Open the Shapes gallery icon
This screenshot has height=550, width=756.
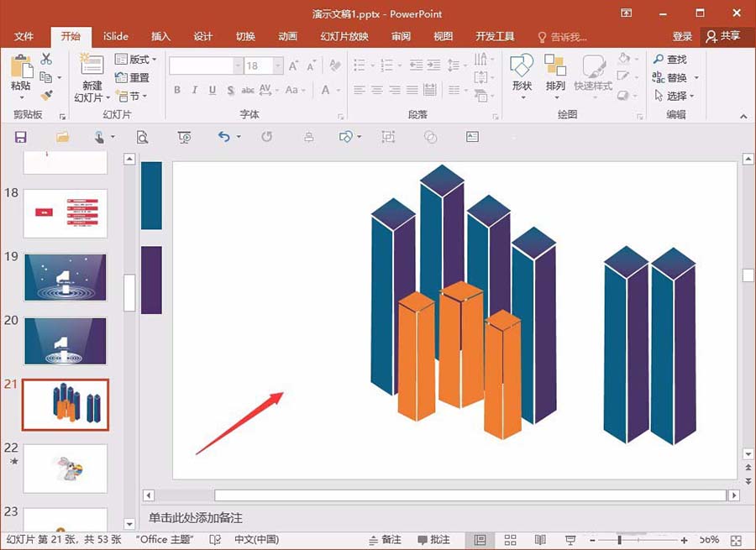coord(522,66)
